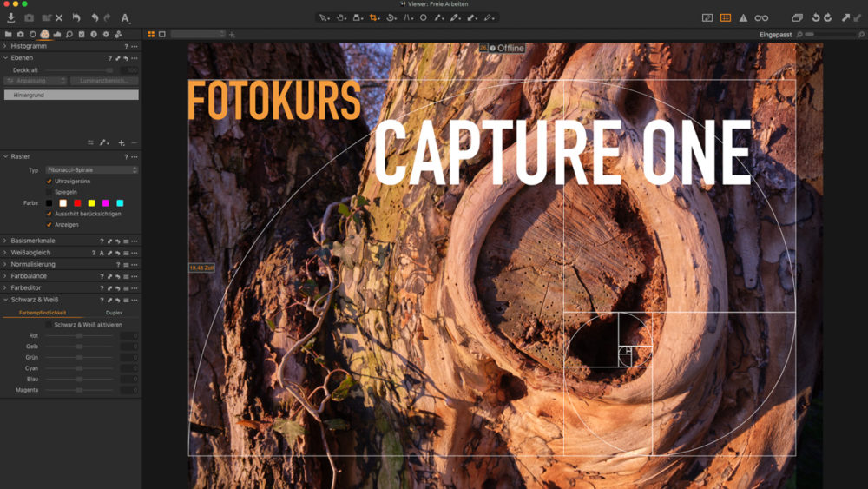Open the Lens circle tool tab
The image size is (868, 489).
tap(33, 35)
